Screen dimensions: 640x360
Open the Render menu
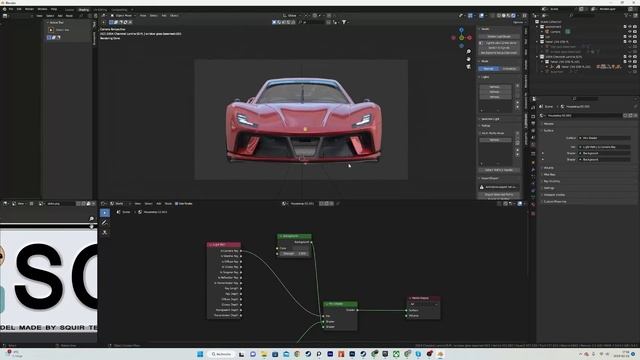tap(29, 9)
